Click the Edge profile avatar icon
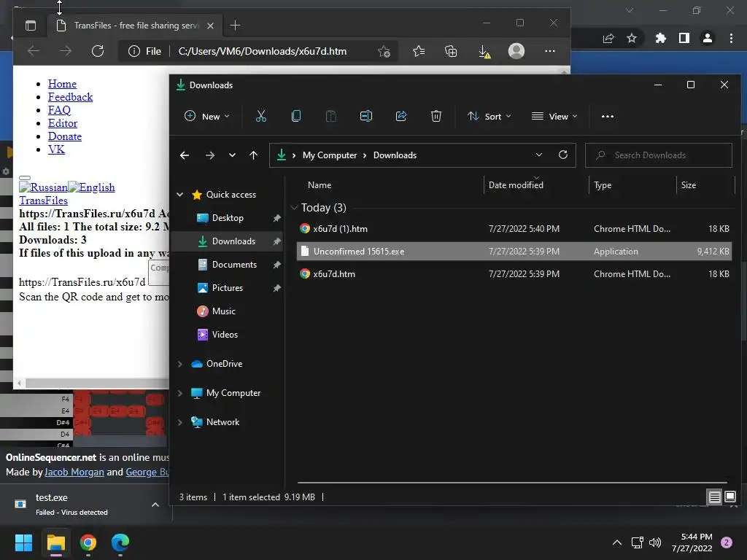 [x=516, y=51]
